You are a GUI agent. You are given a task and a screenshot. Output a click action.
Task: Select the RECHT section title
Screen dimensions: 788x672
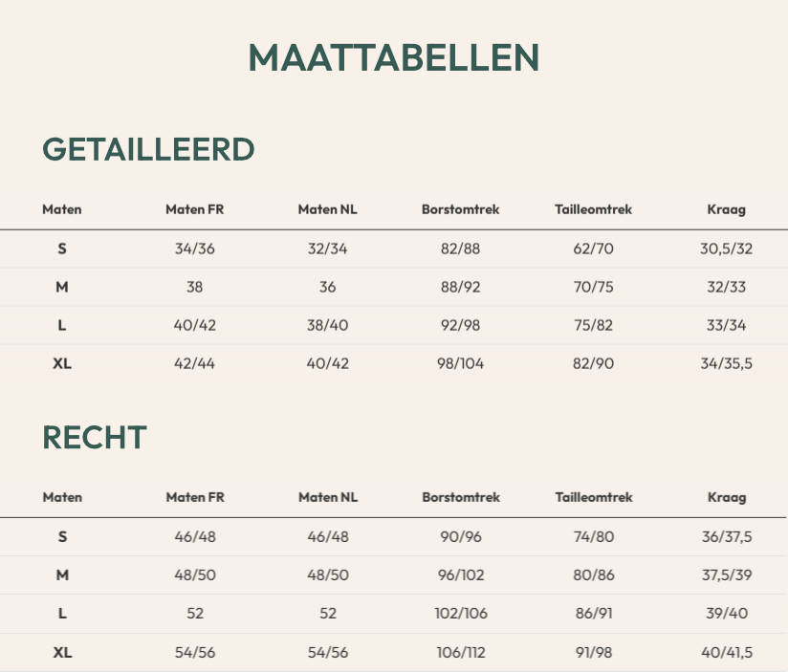tap(95, 437)
